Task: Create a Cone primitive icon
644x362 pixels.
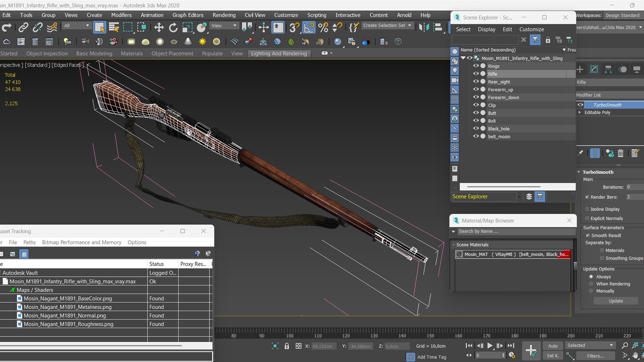Action: click(188, 42)
